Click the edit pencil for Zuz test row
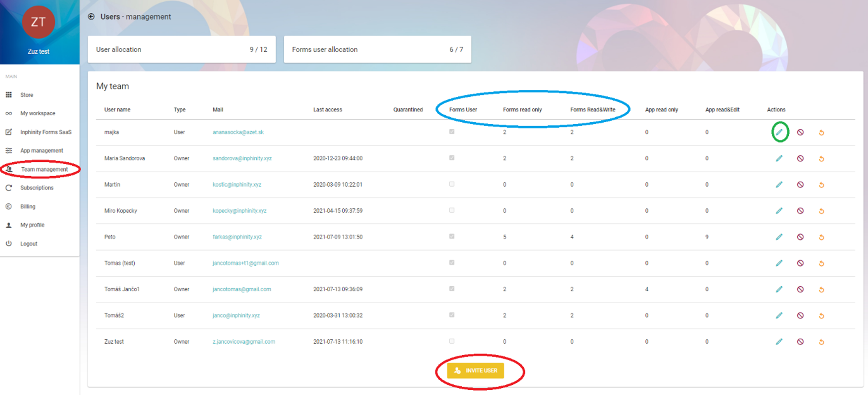868x395 pixels. point(780,342)
